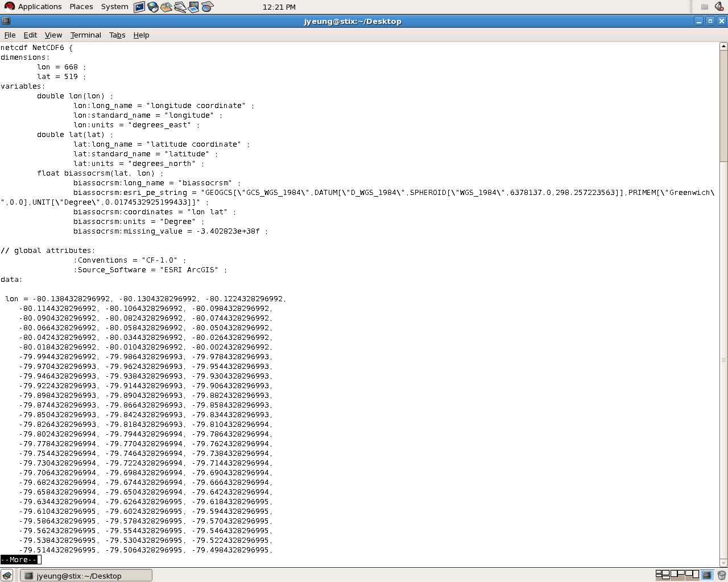Image resolution: width=728 pixels, height=582 pixels.
Task: Click the 12:21 PM clock
Action: (x=279, y=7)
